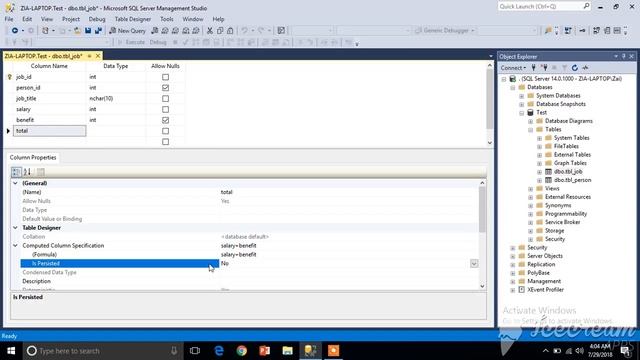640x360 pixels.
Task: Click the Copy icon in the toolbar
Action: pos(220,31)
